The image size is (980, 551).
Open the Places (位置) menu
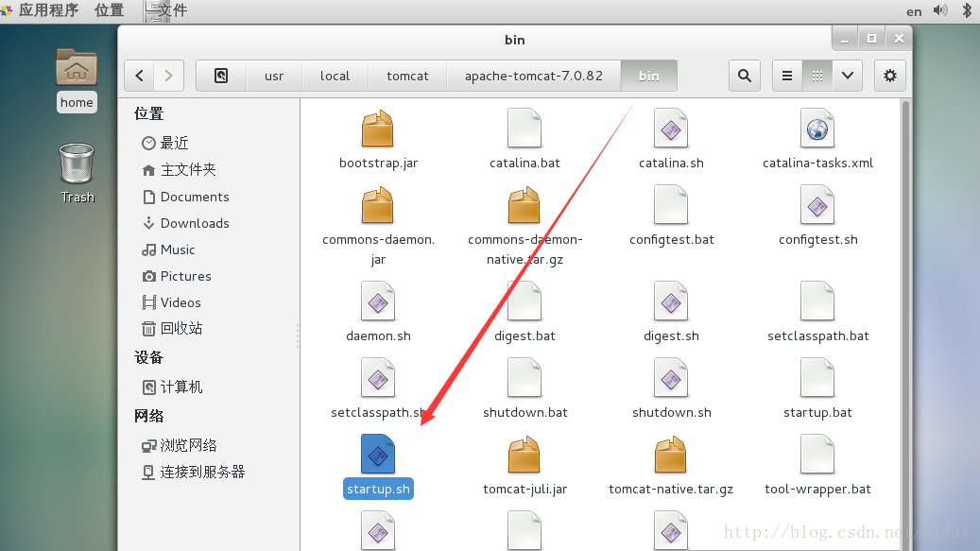[x=109, y=10]
